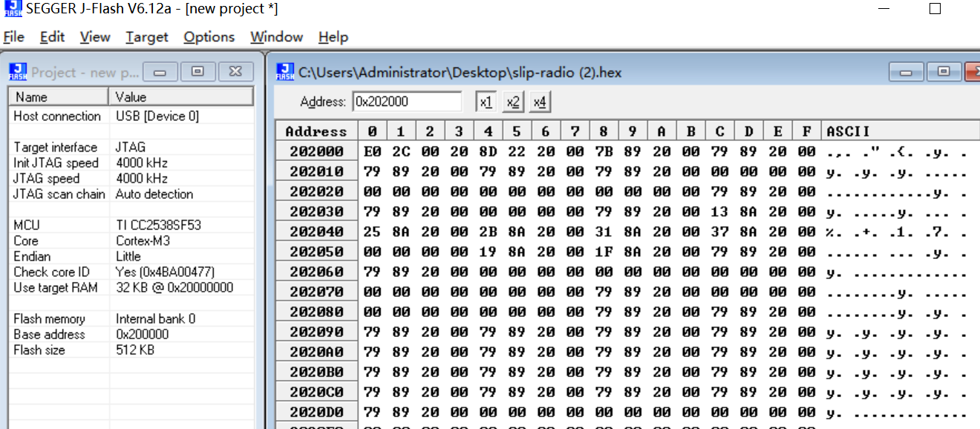Screen dimensions: 980x429
Task: Open the Window menu
Action: [276, 37]
